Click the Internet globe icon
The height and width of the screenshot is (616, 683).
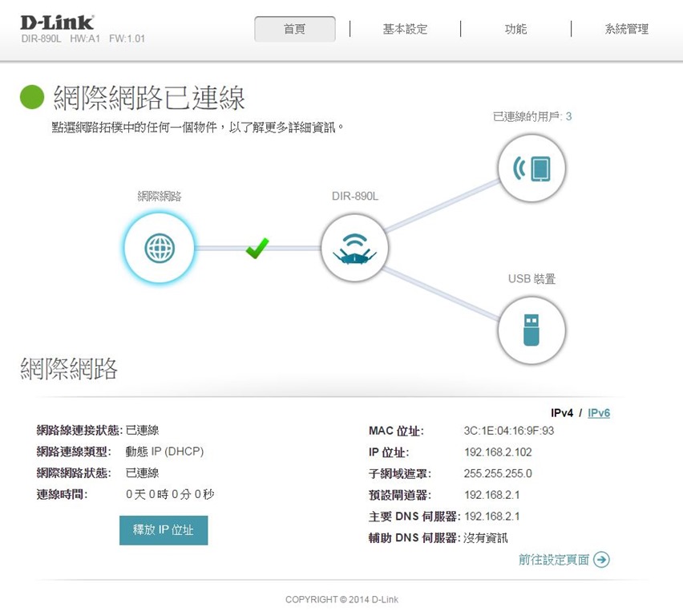(160, 248)
